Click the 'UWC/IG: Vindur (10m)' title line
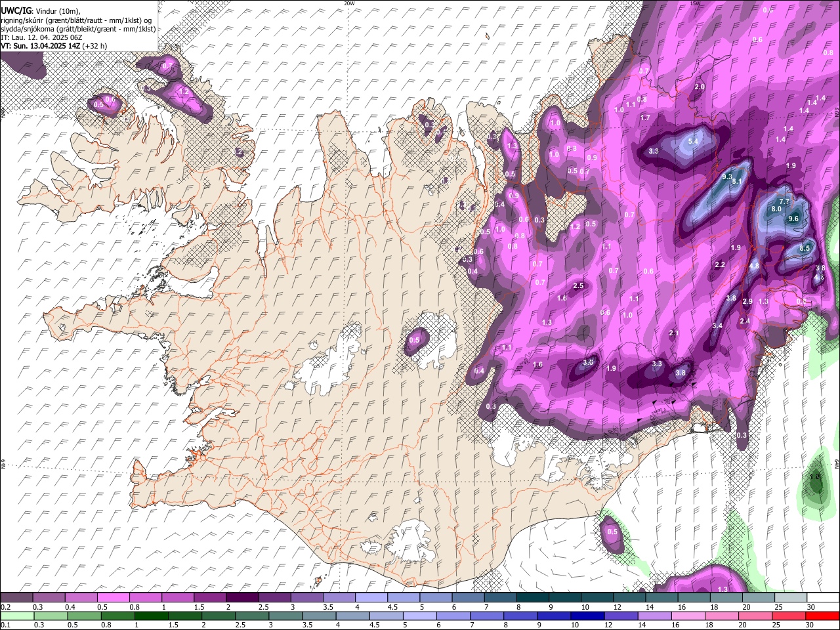 (41, 10)
